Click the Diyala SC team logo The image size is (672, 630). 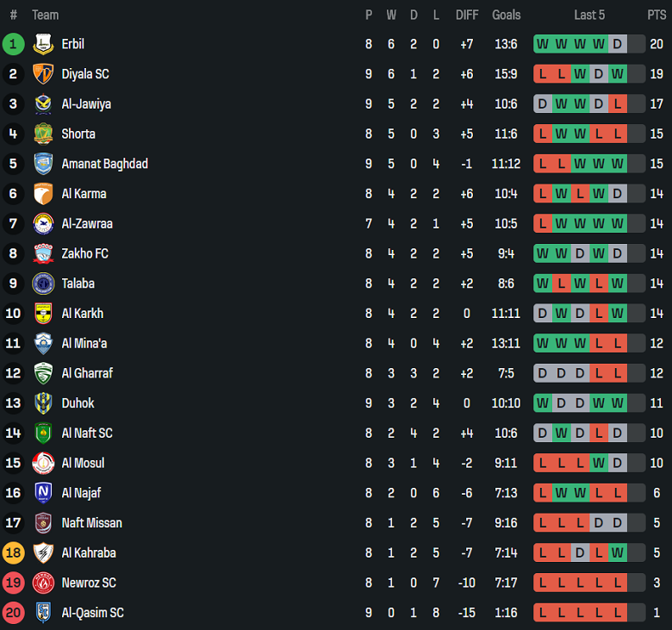click(x=43, y=74)
